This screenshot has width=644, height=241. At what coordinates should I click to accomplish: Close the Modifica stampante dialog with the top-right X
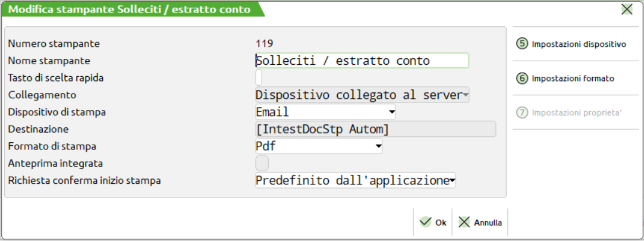[x=626, y=9]
